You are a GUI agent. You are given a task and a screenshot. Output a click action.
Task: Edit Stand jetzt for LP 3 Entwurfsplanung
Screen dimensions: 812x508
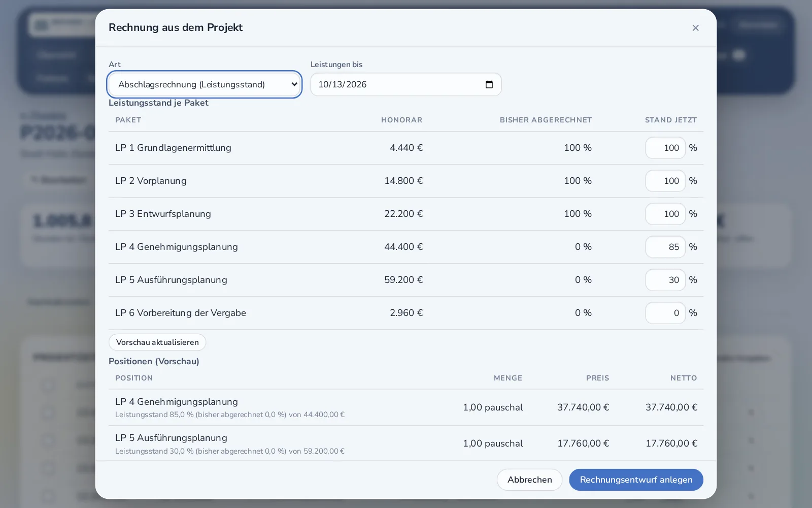pyautogui.click(x=665, y=214)
